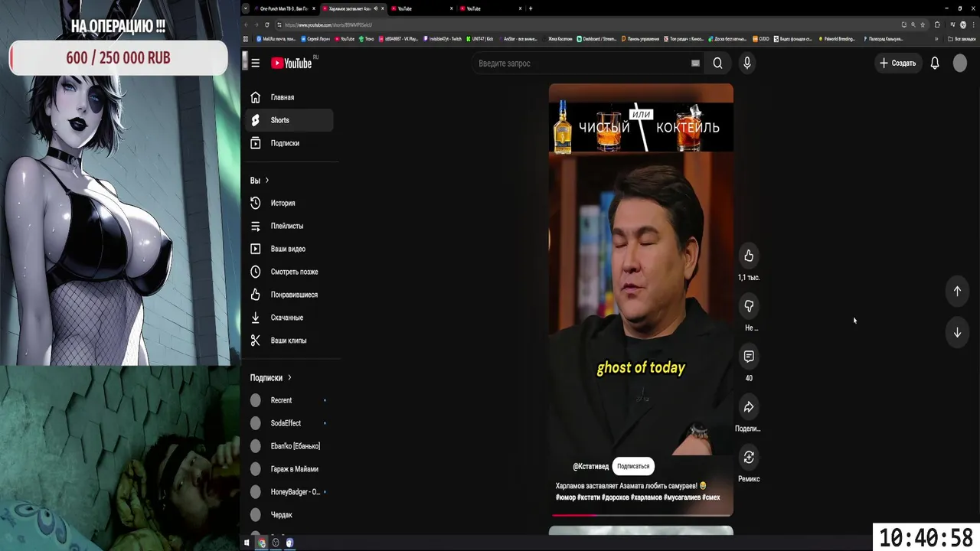Open Понравившиеся in the sidebar
Viewport: 980px width, 551px height.
(289, 295)
